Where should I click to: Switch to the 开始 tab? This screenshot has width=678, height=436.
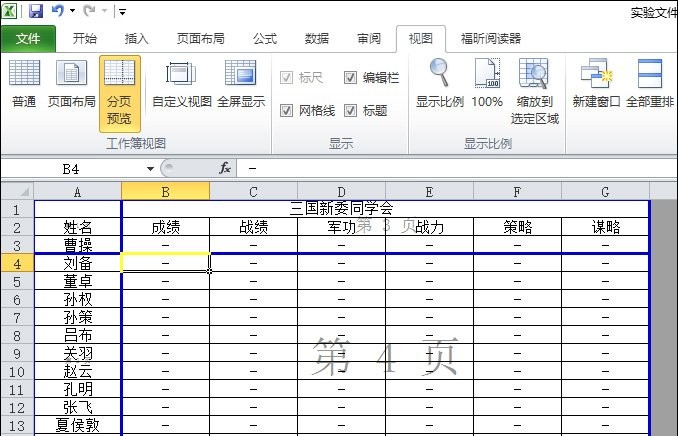tap(84, 38)
